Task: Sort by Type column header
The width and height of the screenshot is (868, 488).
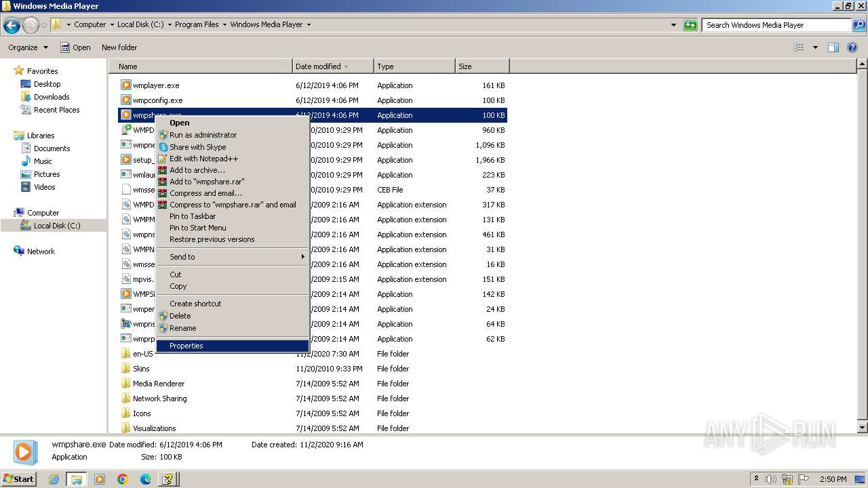Action: click(x=414, y=66)
